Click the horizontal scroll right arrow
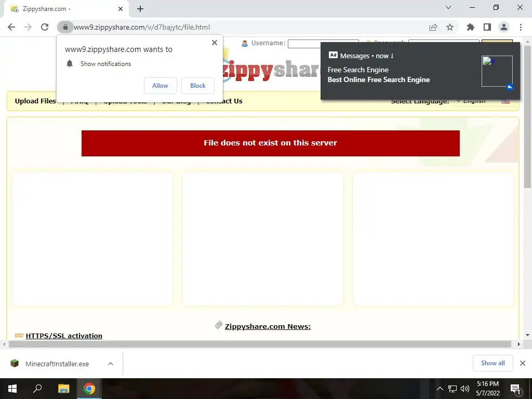This screenshot has height=399, width=532. (518, 344)
